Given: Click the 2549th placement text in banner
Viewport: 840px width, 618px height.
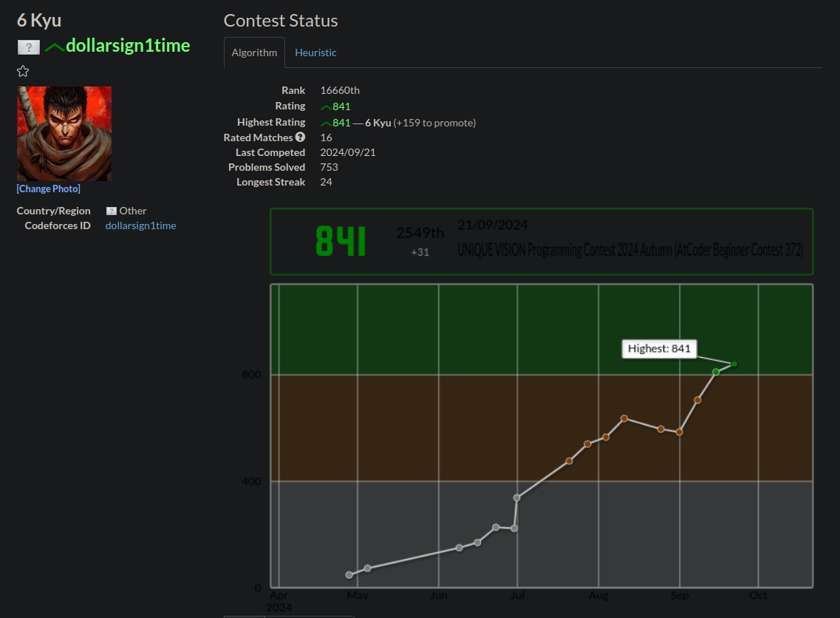Looking at the screenshot, I should pos(420,233).
